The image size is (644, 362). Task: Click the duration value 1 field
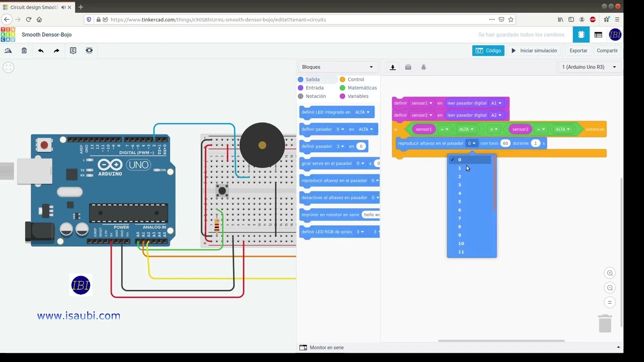[535, 143]
